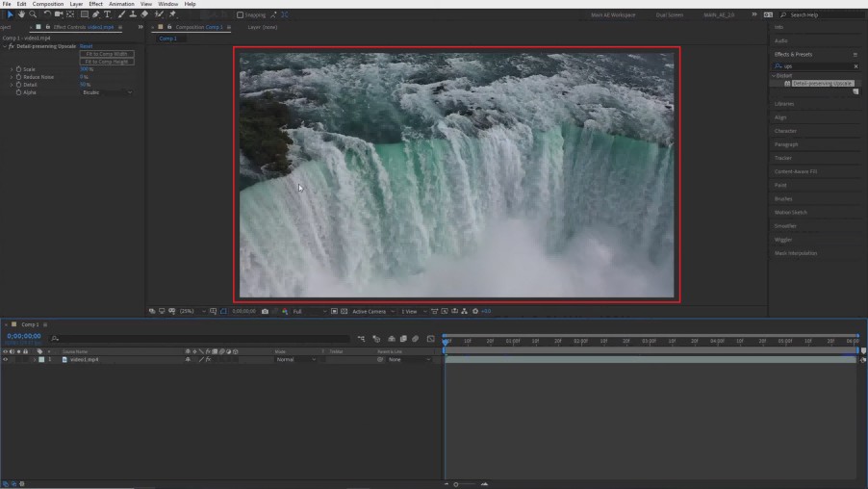The width and height of the screenshot is (868, 489).
Task: Open the Alpha Bicubic dropdown
Action: (x=107, y=92)
